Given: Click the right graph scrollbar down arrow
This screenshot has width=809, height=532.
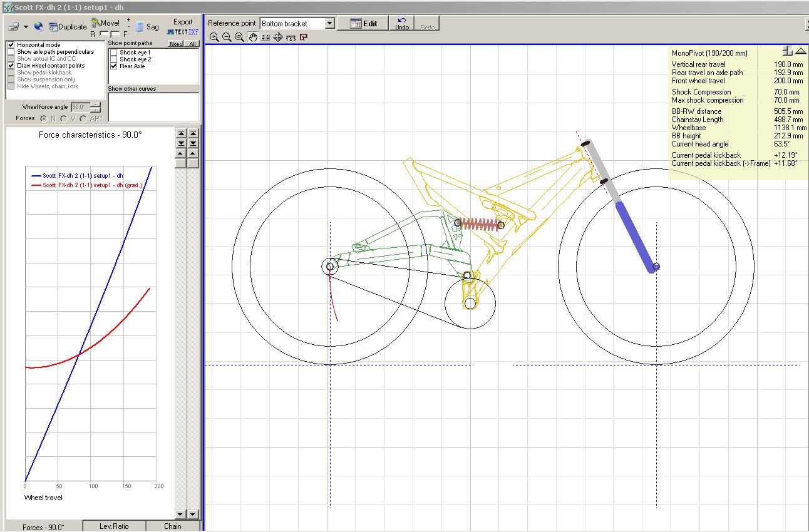Looking at the screenshot, I should [x=193, y=514].
